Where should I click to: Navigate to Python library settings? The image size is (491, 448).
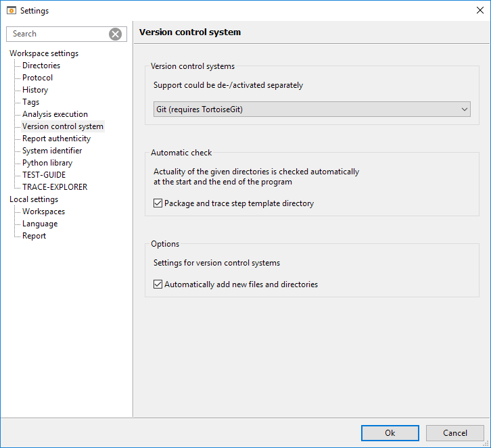(x=47, y=163)
